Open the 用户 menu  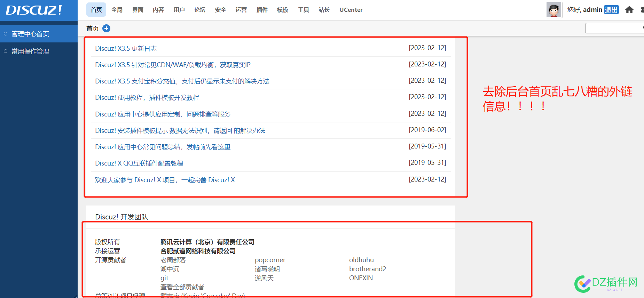(179, 10)
